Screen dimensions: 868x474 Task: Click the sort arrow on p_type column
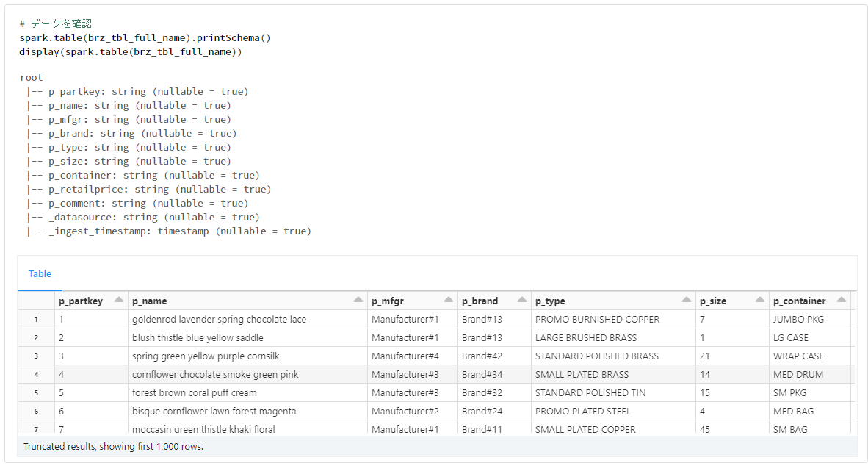tap(685, 299)
